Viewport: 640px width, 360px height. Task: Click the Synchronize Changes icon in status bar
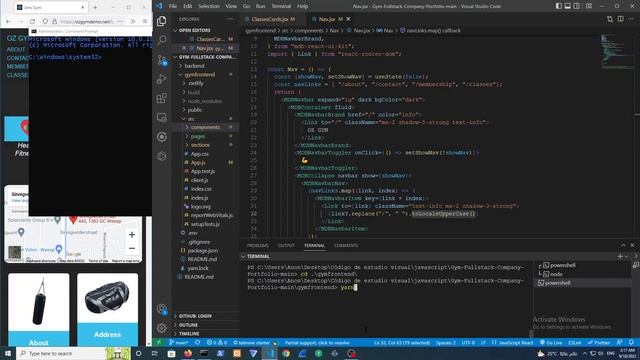198,342
